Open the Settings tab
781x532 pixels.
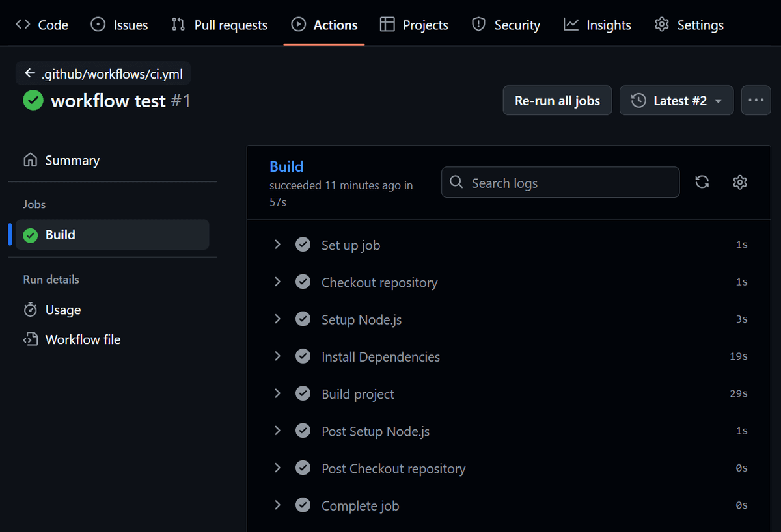(x=689, y=25)
